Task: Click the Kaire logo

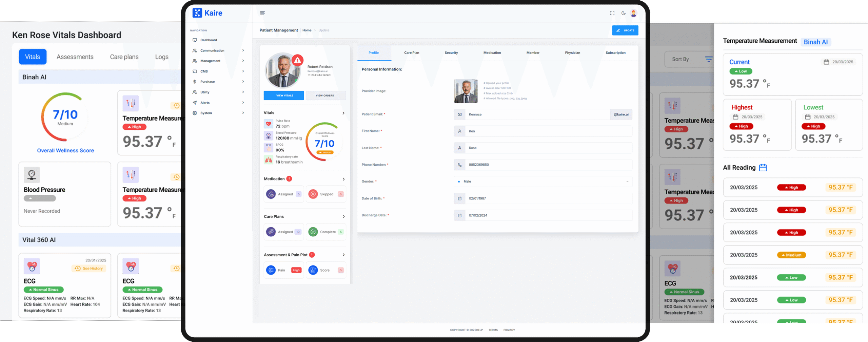Action: [x=207, y=13]
